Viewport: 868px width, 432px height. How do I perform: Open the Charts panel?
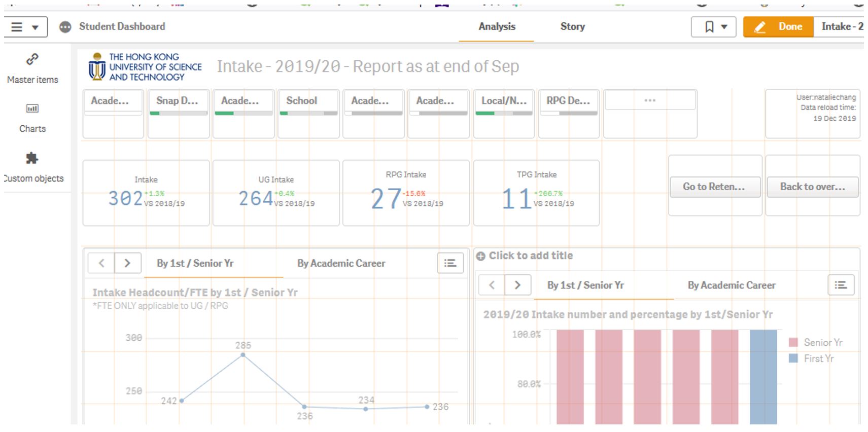(32, 118)
